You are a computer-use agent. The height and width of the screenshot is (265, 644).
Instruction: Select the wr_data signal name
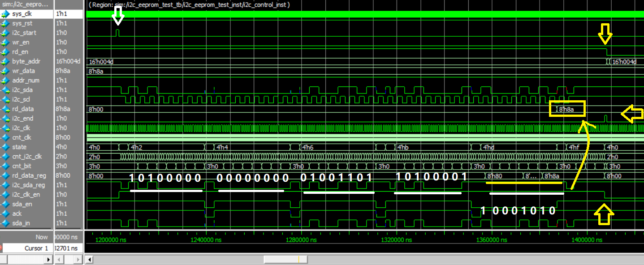[23, 71]
